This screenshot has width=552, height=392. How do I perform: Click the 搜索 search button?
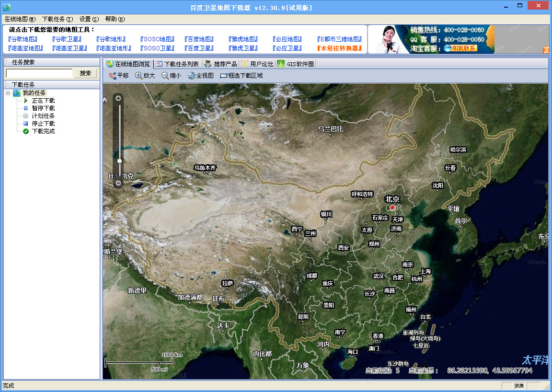(x=86, y=73)
